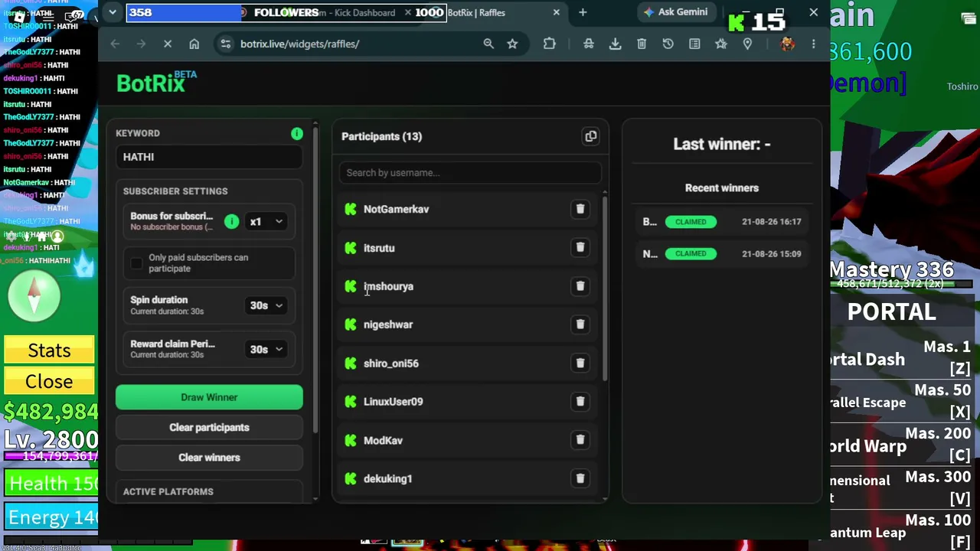Remove nigeshwar with its trash icon
Viewport: 980px width, 551px height.
pos(580,324)
